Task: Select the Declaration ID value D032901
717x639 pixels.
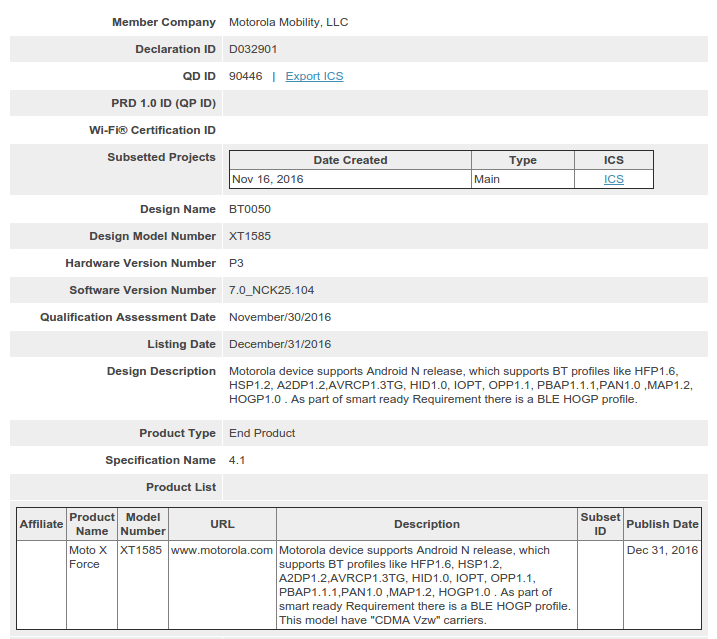Action: 253,49
